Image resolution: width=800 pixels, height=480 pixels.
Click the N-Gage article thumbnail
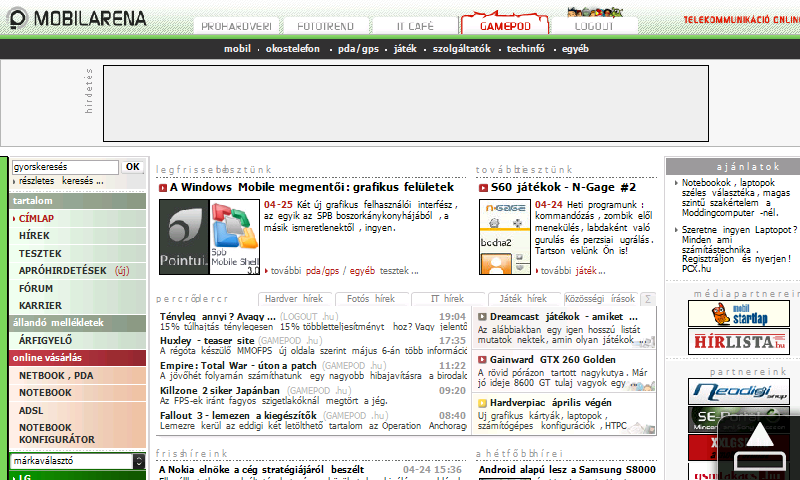(x=505, y=237)
